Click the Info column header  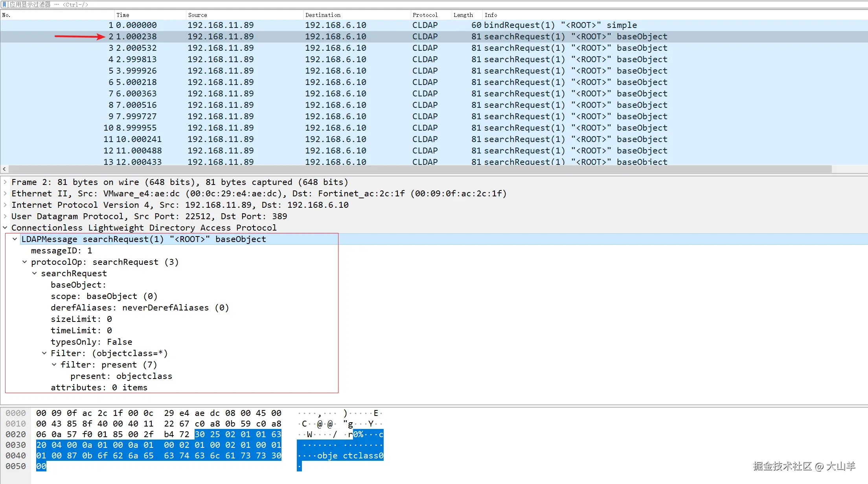491,15
